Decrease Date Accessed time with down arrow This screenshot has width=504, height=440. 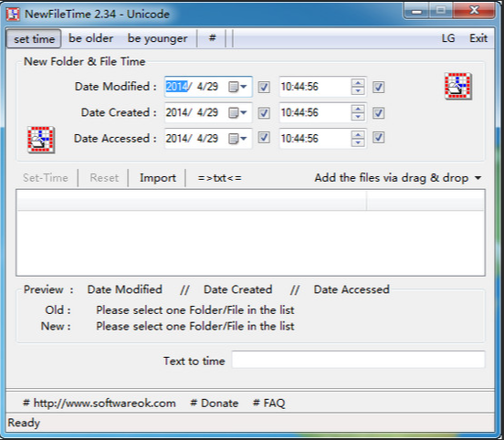click(x=358, y=142)
